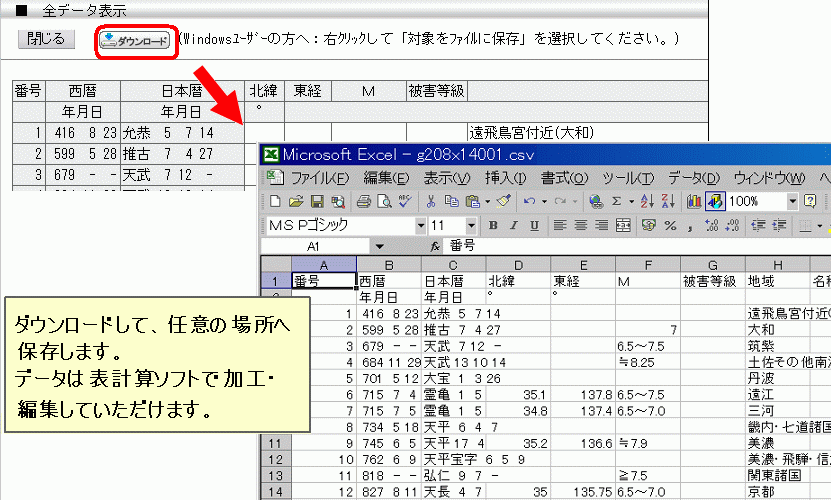Select column B header in Excel

pyautogui.click(x=389, y=265)
